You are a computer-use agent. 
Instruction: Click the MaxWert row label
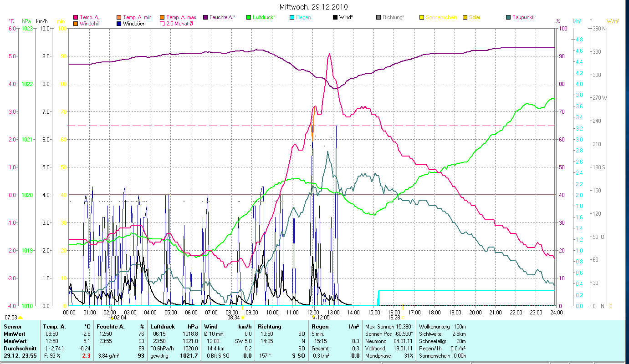(15, 341)
